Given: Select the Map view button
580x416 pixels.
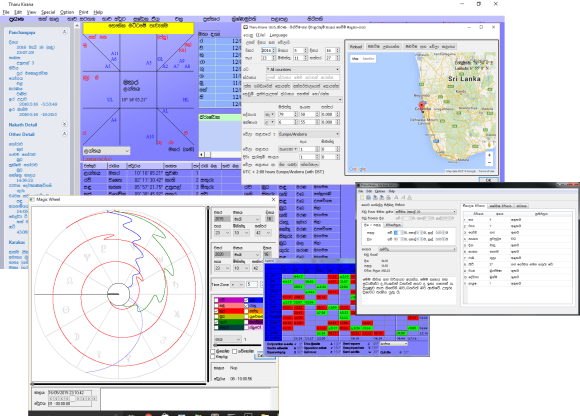Looking at the screenshot, I should 355,59.
